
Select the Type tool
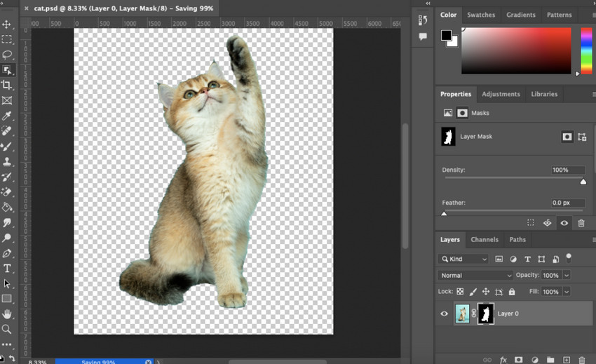pos(7,269)
